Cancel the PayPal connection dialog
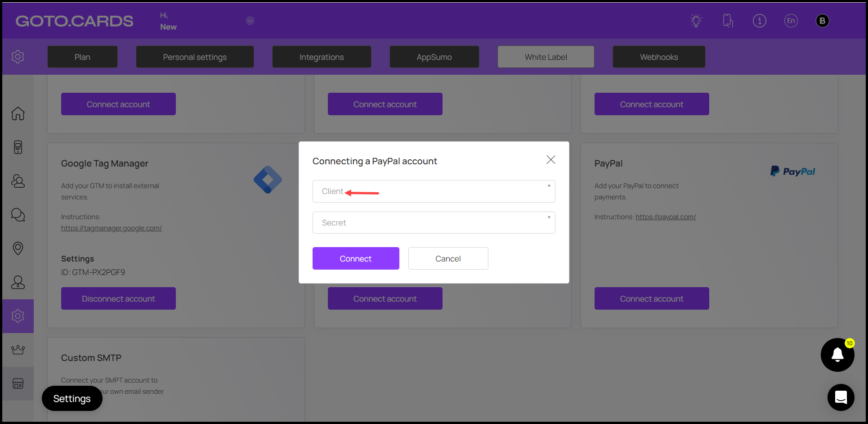Screen dimensions: 868x424 pos(448,258)
